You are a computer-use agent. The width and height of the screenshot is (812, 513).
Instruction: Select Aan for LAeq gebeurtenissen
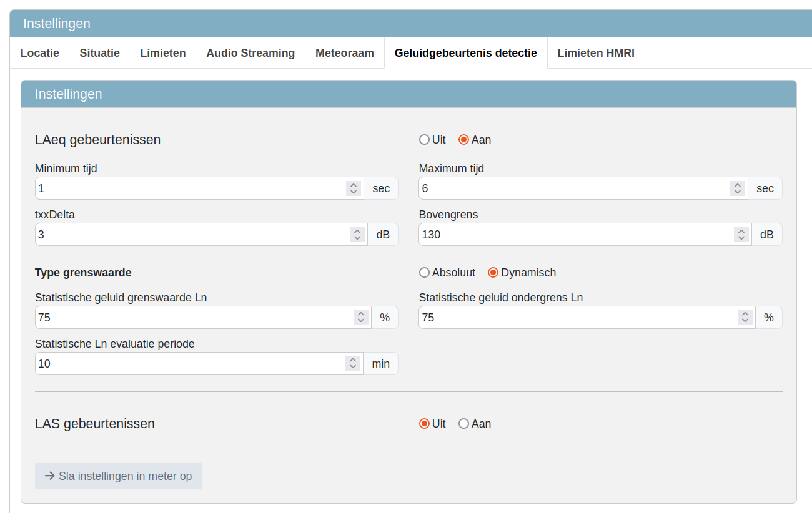pyautogui.click(x=463, y=140)
